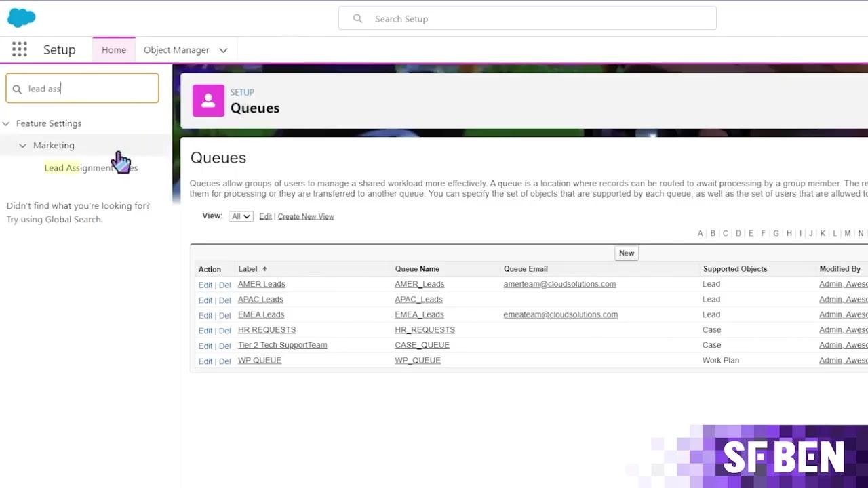
Task: Edit the HR REQUESTS queue
Action: coord(205,331)
